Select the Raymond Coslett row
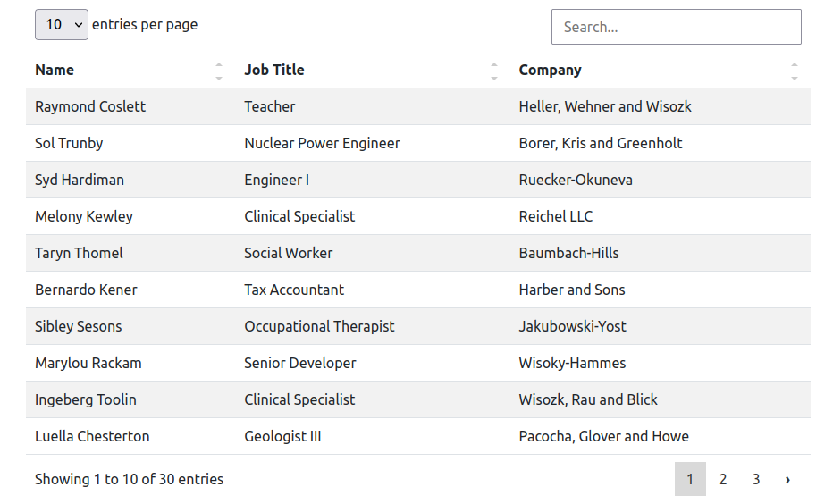Viewport: 833px width, 504px height. (418, 106)
